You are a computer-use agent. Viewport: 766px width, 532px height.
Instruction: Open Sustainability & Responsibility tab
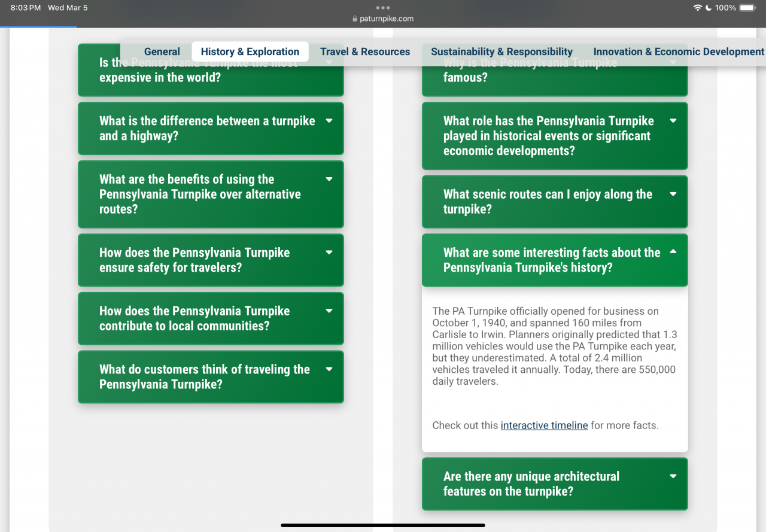(501, 51)
